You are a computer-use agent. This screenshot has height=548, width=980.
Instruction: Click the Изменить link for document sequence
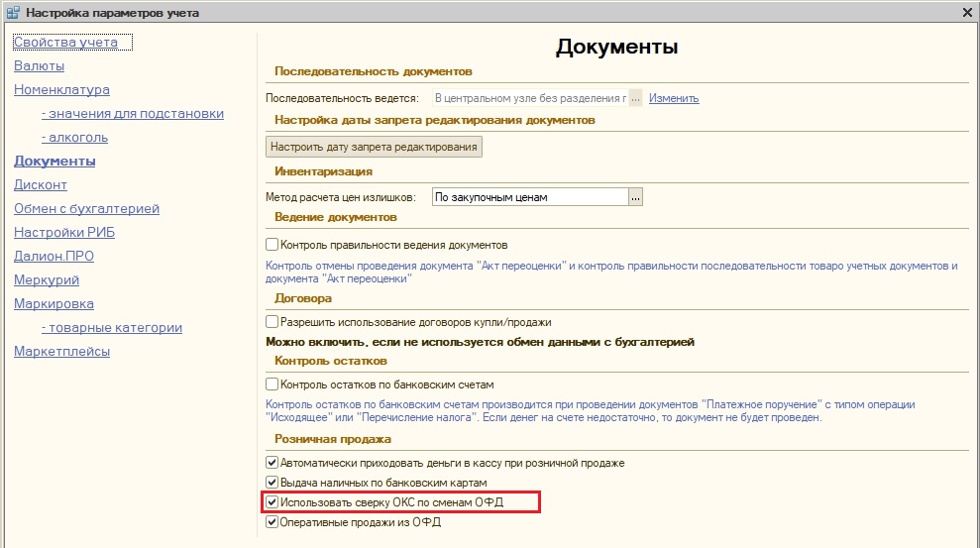(674, 98)
